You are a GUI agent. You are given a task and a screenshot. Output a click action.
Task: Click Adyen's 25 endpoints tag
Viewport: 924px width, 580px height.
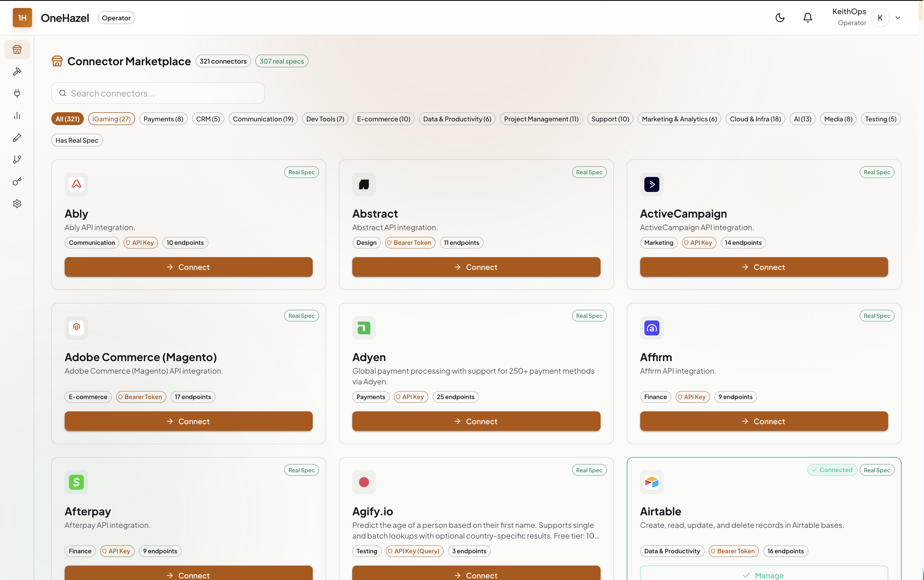[x=455, y=397]
